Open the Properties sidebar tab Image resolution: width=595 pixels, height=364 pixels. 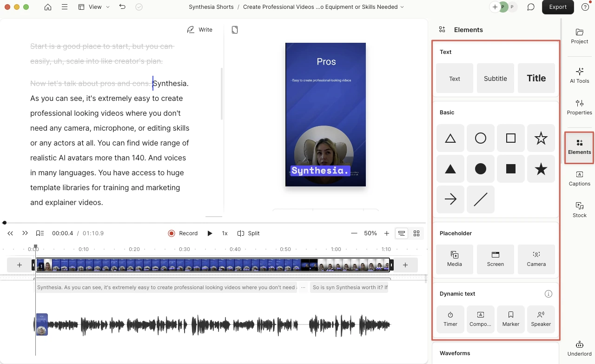(x=580, y=107)
